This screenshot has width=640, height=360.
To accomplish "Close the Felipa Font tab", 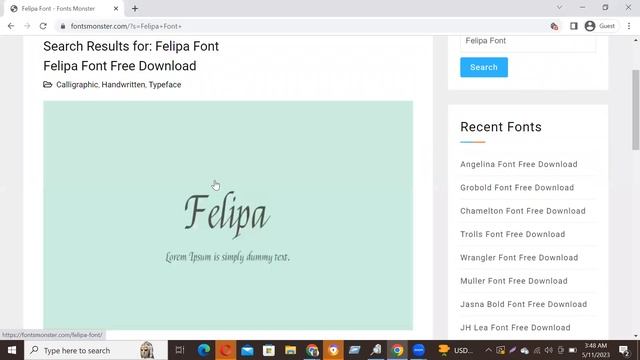I will tap(116, 8).
